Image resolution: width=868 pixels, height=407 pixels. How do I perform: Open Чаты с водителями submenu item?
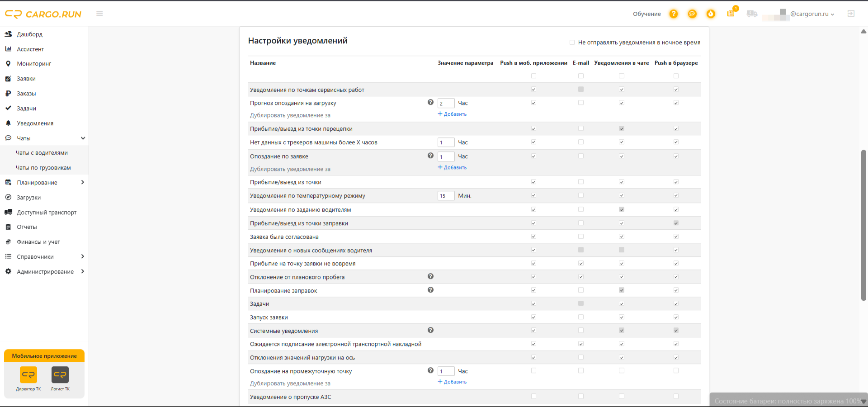(42, 153)
